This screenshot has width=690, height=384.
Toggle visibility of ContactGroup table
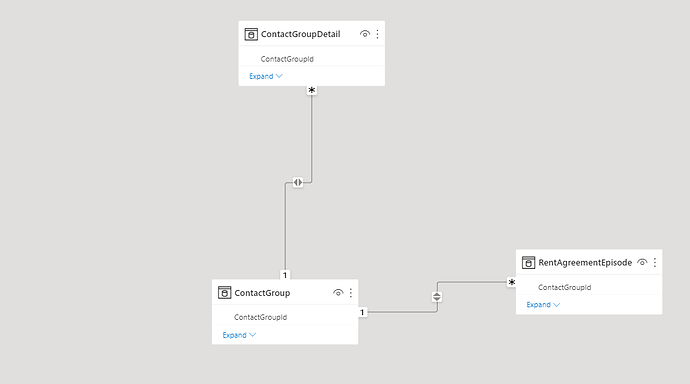click(x=338, y=293)
